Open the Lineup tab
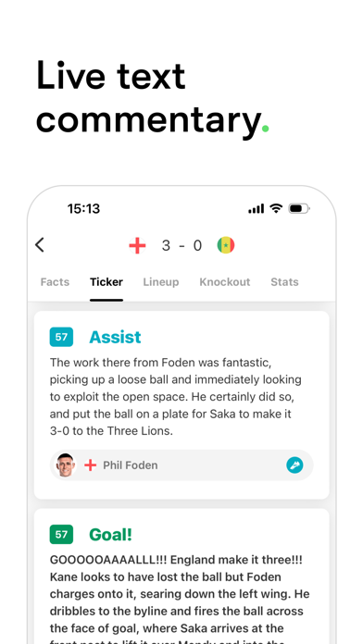This screenshot has width=363, height=644. [161, 282]
